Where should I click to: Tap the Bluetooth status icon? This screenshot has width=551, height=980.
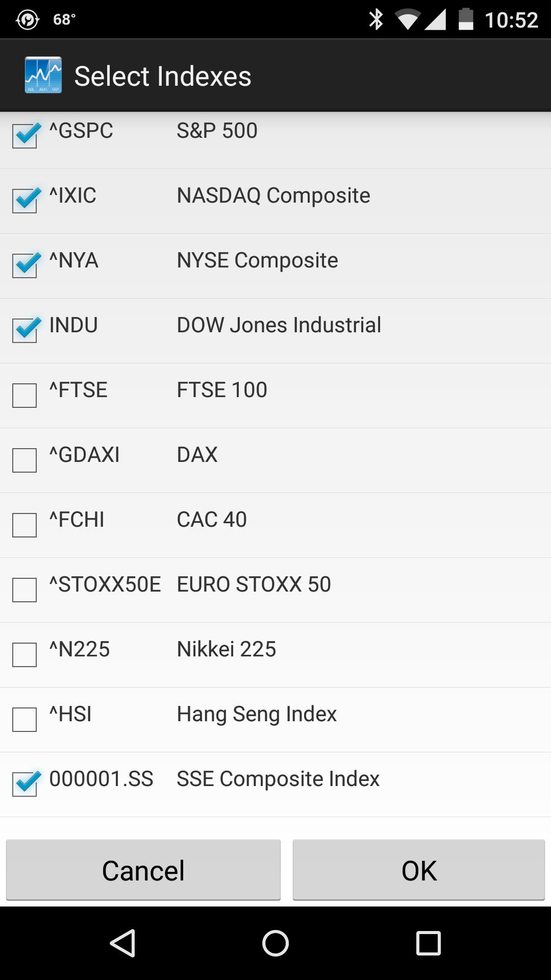tap(376, 19)
